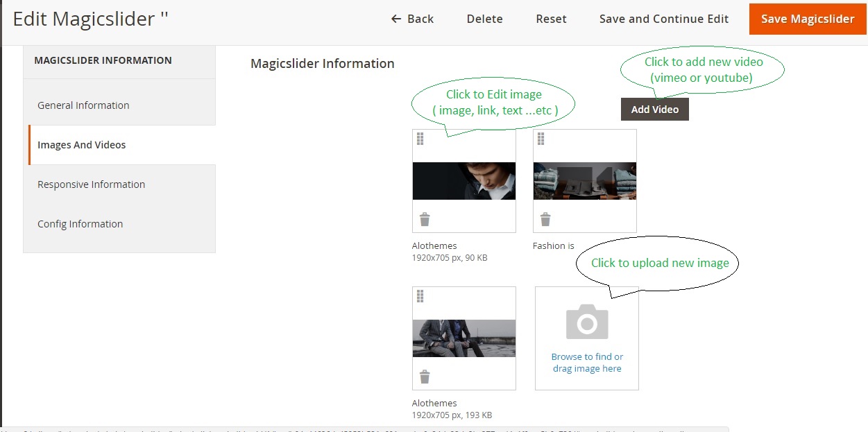The height and width of the screenshot is (432, 868).
Task: Remove the 193 KB Alothemes image via trash
Action: 425,377
